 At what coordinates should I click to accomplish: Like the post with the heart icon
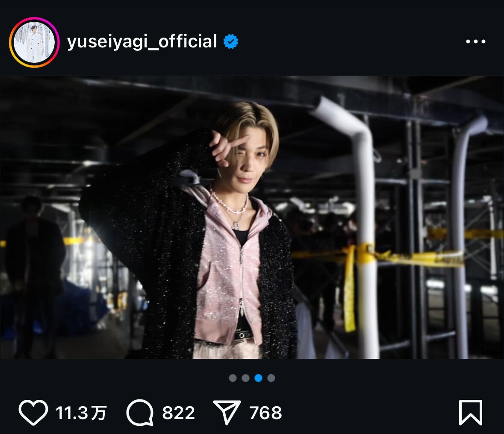(x=33, y=413)
